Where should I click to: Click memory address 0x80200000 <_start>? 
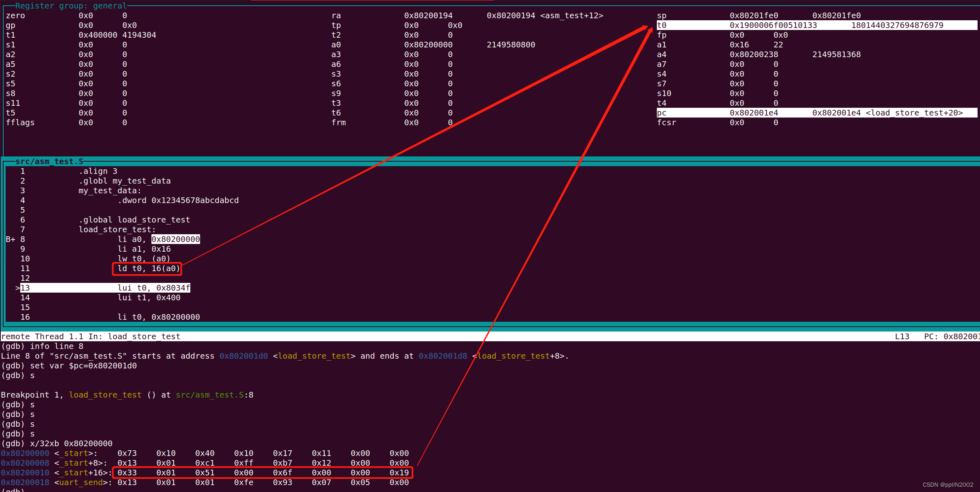pos(49,453)
